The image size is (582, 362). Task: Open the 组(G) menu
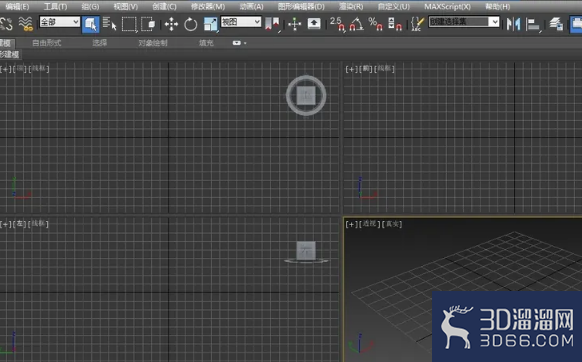90,7
